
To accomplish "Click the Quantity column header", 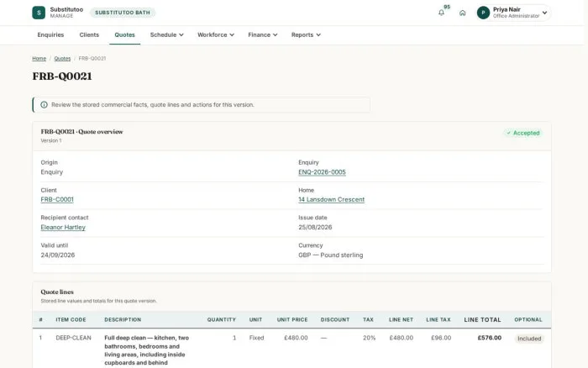I will [221, 319].
